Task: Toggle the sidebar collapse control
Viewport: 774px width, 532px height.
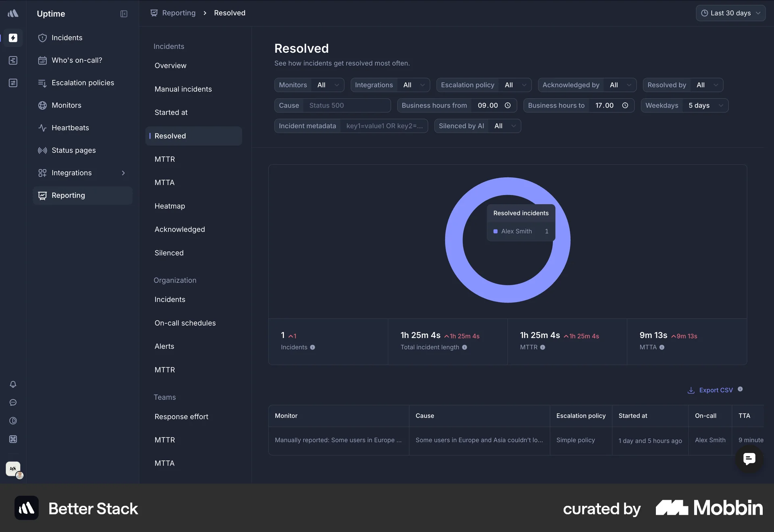Action: [124, 14]
